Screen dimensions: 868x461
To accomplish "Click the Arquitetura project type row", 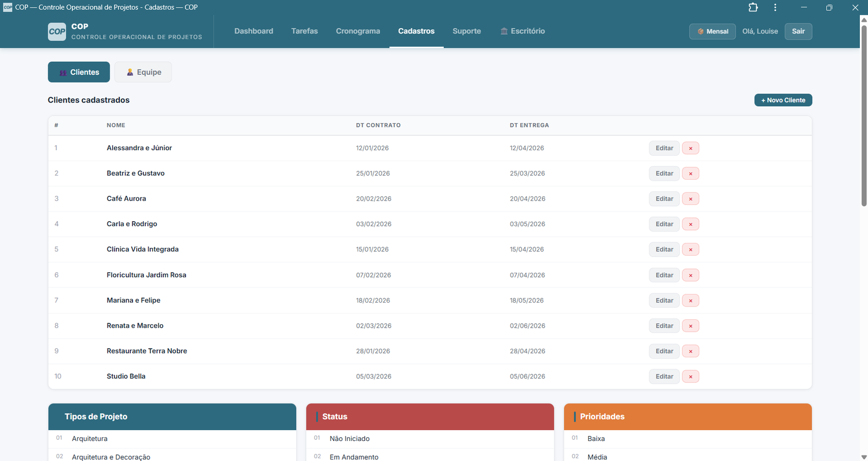I will pos(172,439).
